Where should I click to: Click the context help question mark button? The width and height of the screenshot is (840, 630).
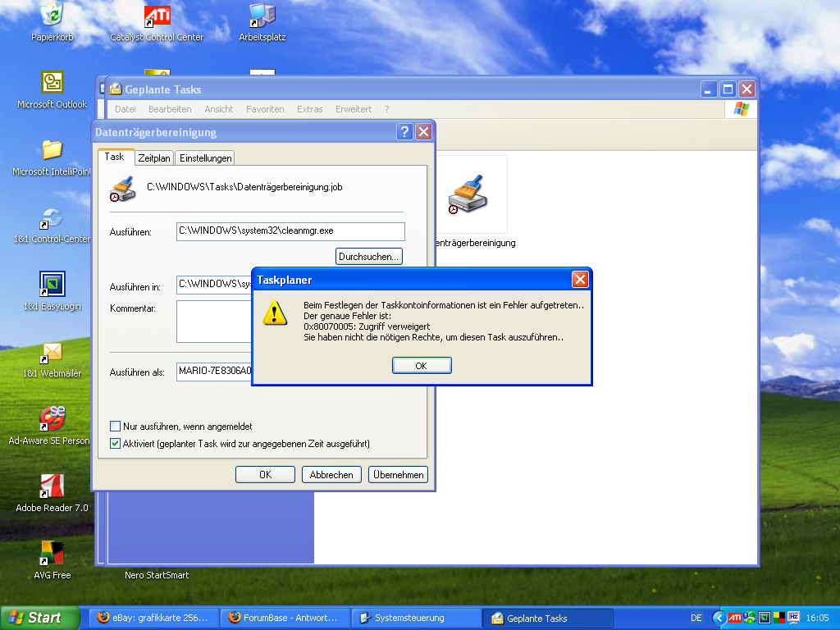click(x=404, y=131)
